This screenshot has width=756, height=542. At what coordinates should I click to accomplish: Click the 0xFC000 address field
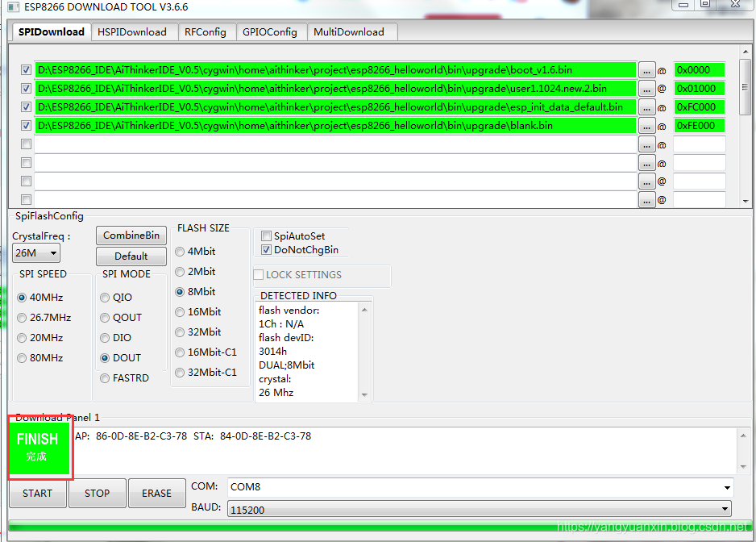(699, 107)
